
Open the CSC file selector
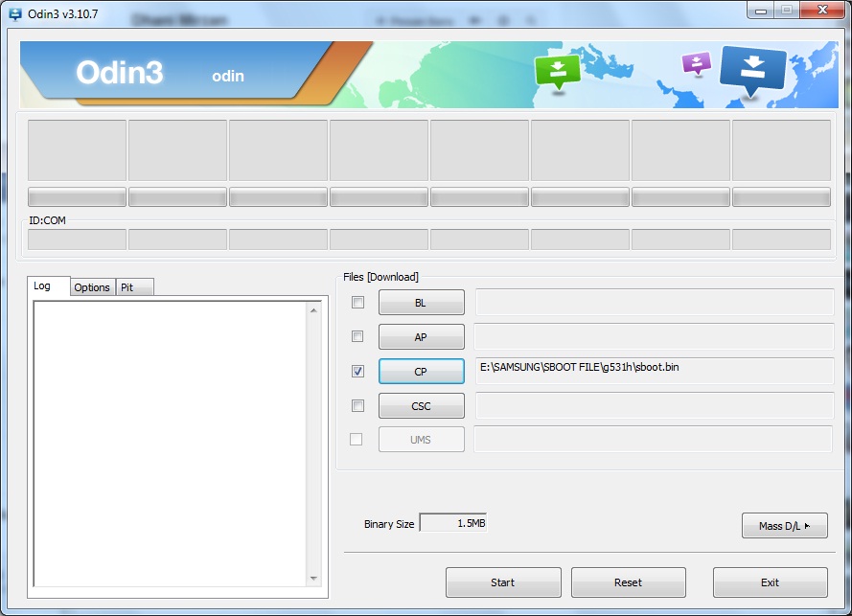[421, 405]
